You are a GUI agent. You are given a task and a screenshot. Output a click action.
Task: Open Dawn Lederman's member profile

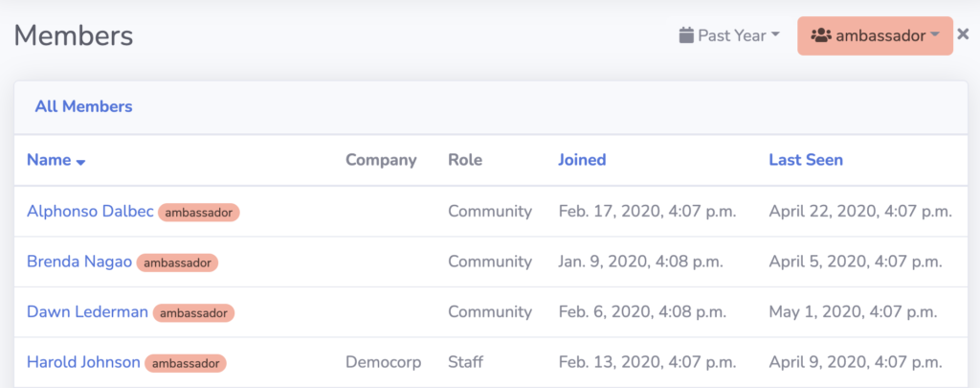(87, 311)
